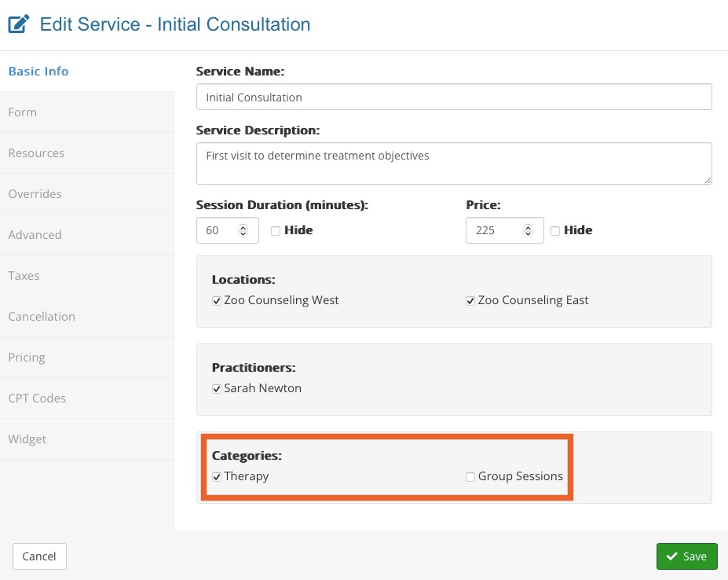Adjust price using stepper arrows

[528, 230]
